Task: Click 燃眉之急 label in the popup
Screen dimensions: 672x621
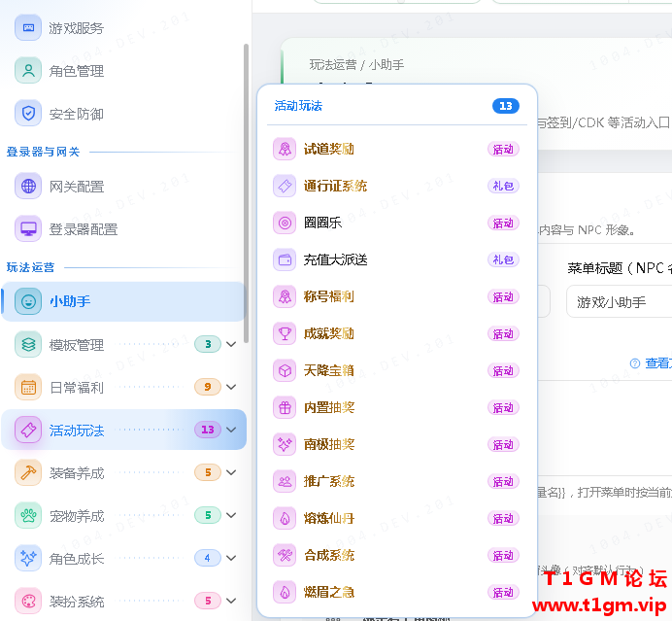Action: (329, 592)
